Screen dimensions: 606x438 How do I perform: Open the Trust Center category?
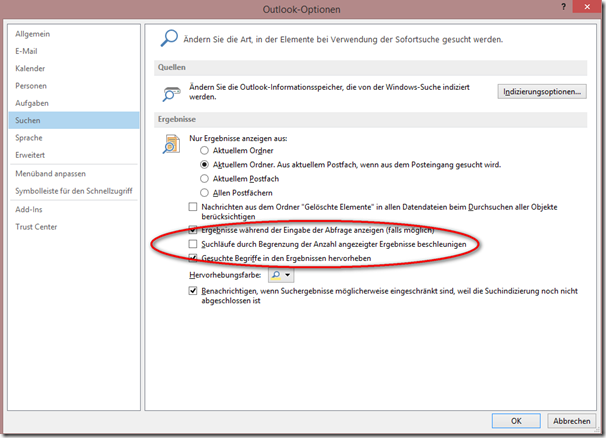point(73,227)
